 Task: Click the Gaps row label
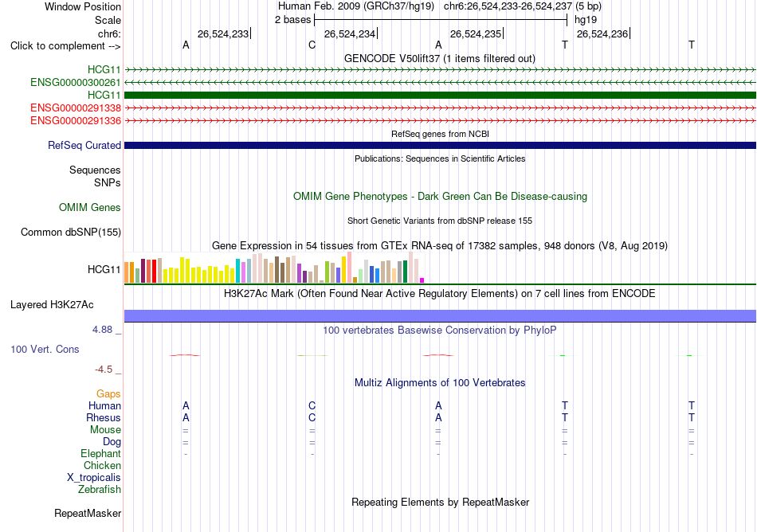(108, 394)
